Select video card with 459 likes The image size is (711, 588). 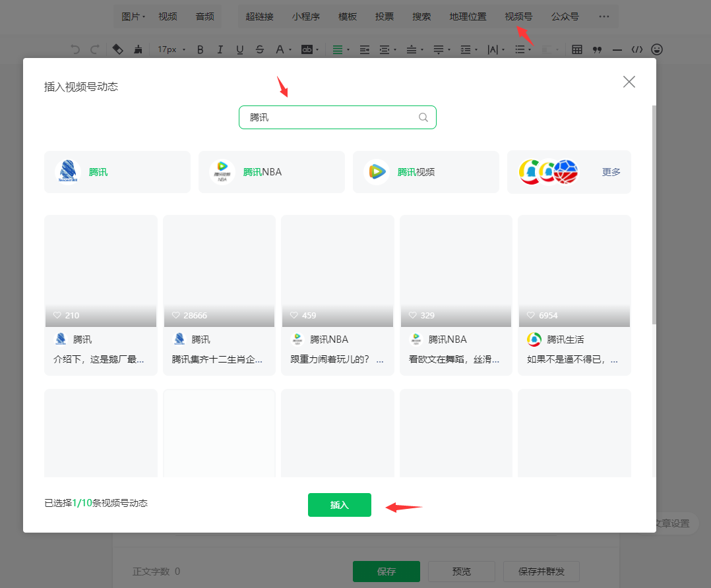[338, 295]
